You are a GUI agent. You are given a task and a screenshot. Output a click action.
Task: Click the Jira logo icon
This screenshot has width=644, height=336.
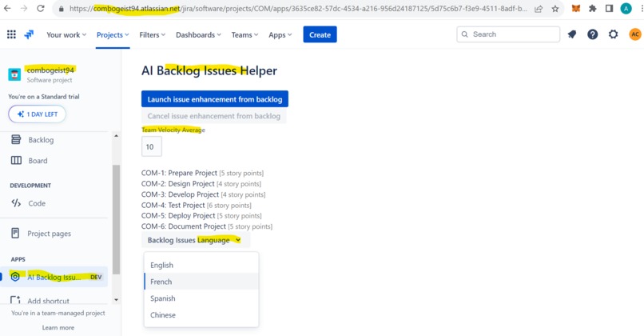point(29,34)
